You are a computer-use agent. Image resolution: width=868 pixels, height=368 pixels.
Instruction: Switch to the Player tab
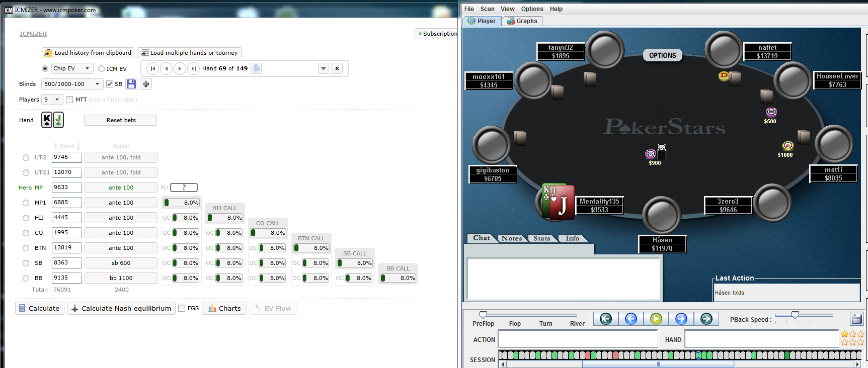pos(482,21)
